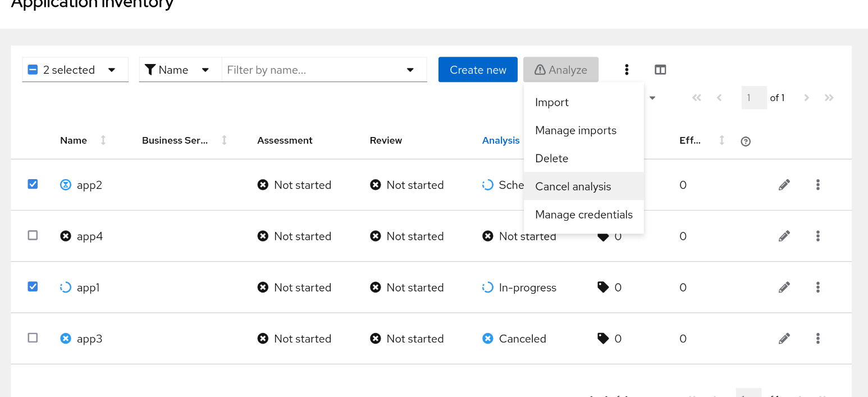Expand the bulk selection dropdown arrow
Screen dimensions: 868x397
112,70
